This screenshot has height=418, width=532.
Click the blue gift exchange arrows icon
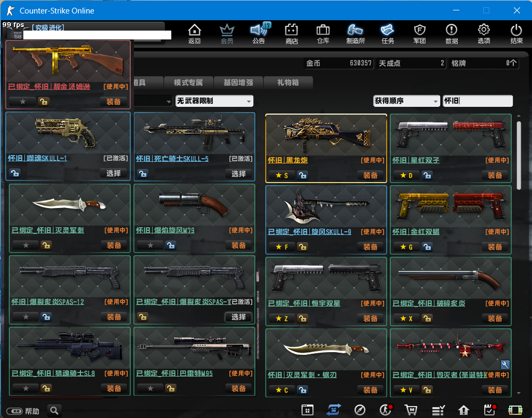(x=334, y=410)
